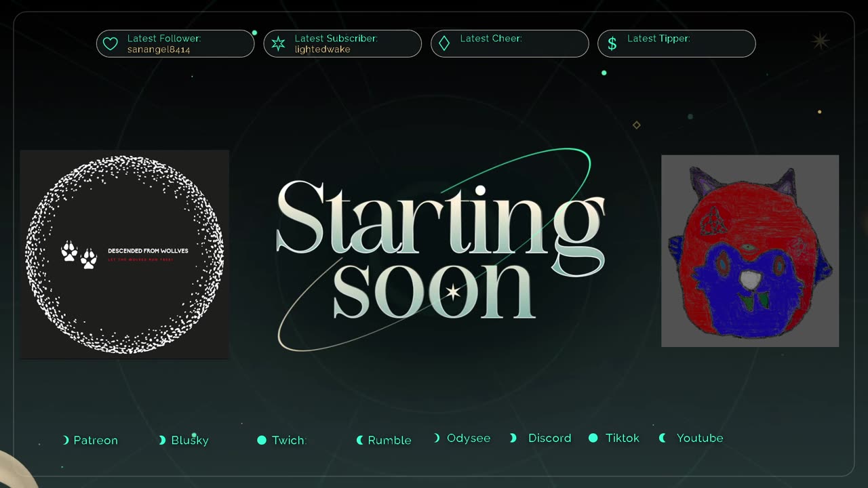Click the round dot icon next to Twich

pos(262,440)
